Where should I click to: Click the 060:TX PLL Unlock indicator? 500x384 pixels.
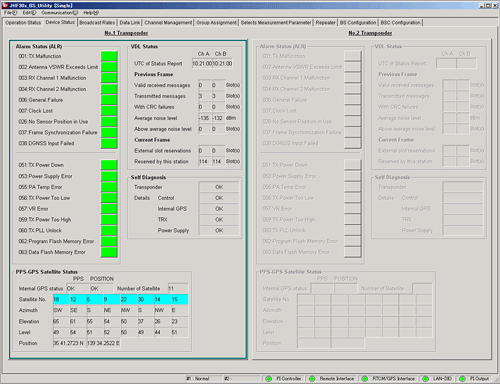[x=109, y=230]
